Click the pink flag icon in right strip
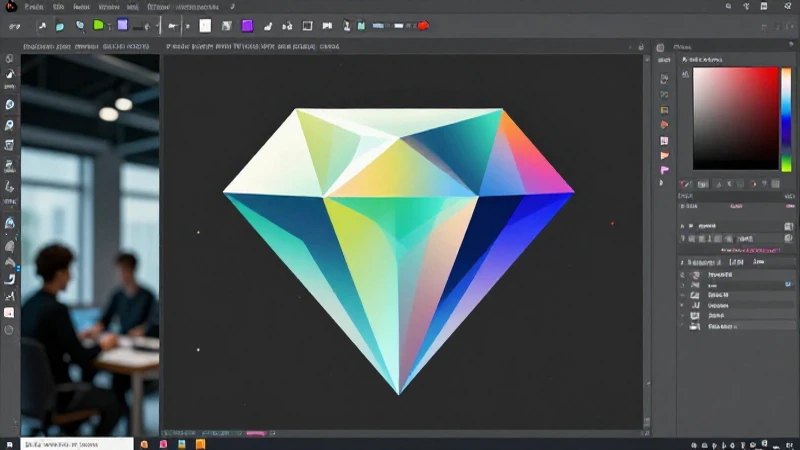800x450 pixels. tap(664, 170)
